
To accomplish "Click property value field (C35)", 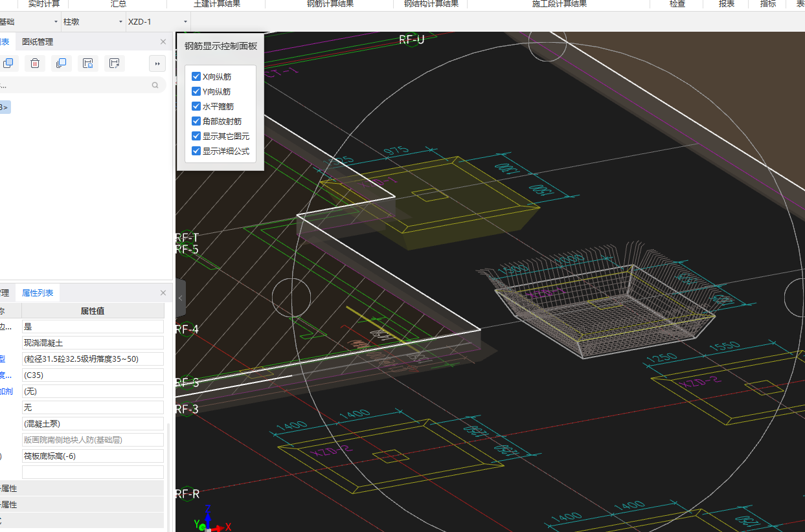I will click(x=93, y=375).
